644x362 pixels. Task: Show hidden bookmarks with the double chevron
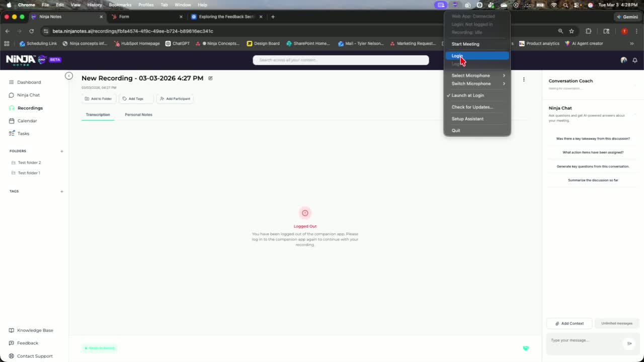[x=632, y=43]
